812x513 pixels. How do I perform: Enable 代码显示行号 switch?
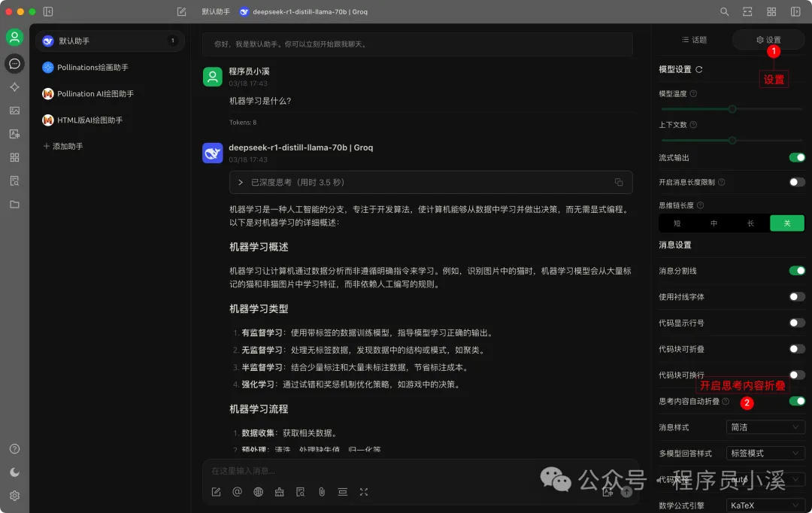797,323
